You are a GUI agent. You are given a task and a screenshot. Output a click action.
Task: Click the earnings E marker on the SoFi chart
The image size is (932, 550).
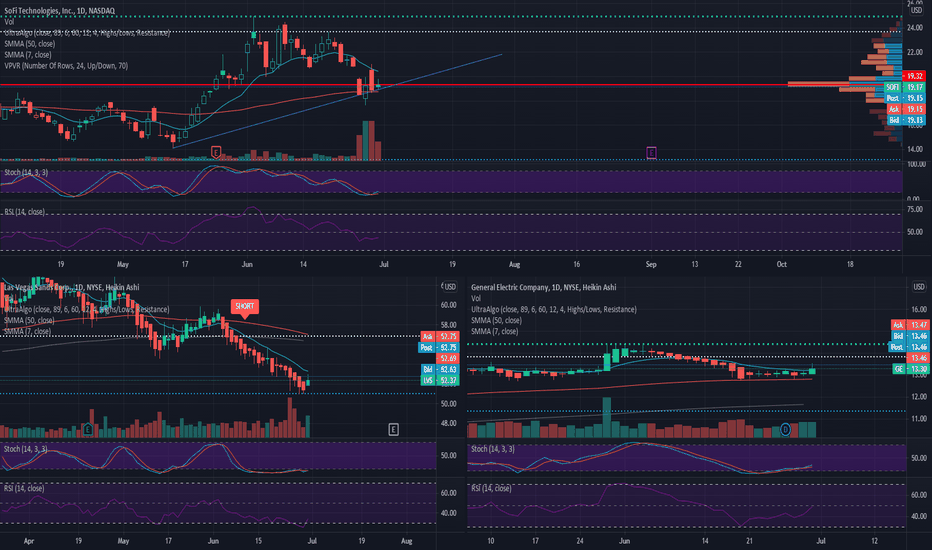[216, 152]
